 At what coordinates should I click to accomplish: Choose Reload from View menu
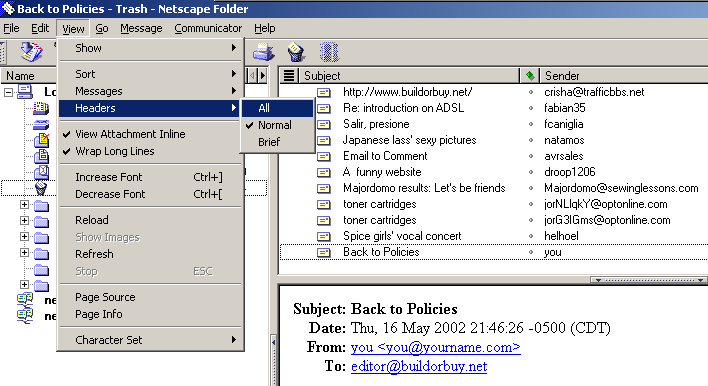pyautogui.click(x=150, y=220)
